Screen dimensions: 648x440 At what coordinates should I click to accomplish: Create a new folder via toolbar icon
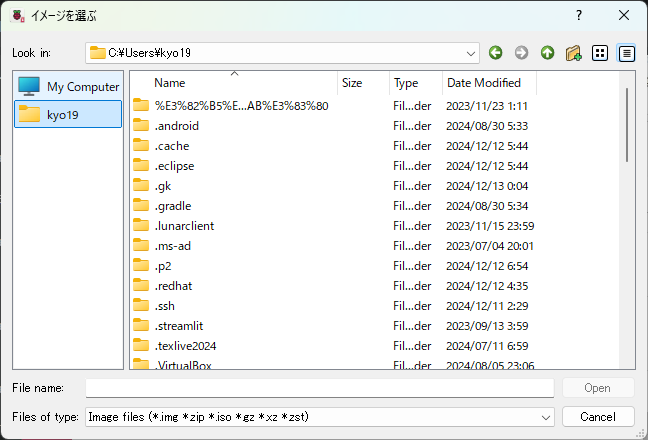tap(574, 53)
